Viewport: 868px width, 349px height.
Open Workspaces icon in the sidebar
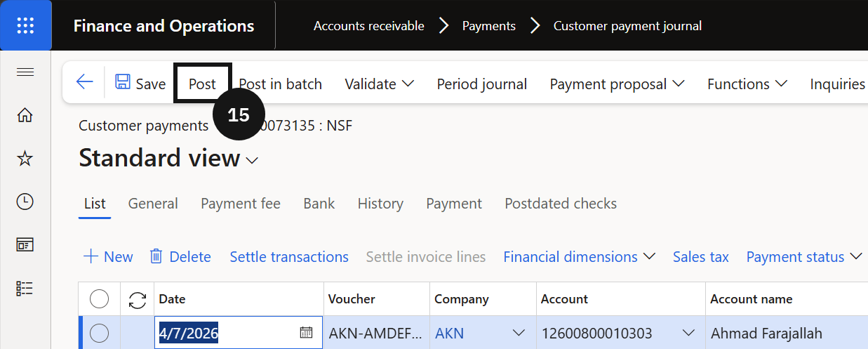point(25,245)
